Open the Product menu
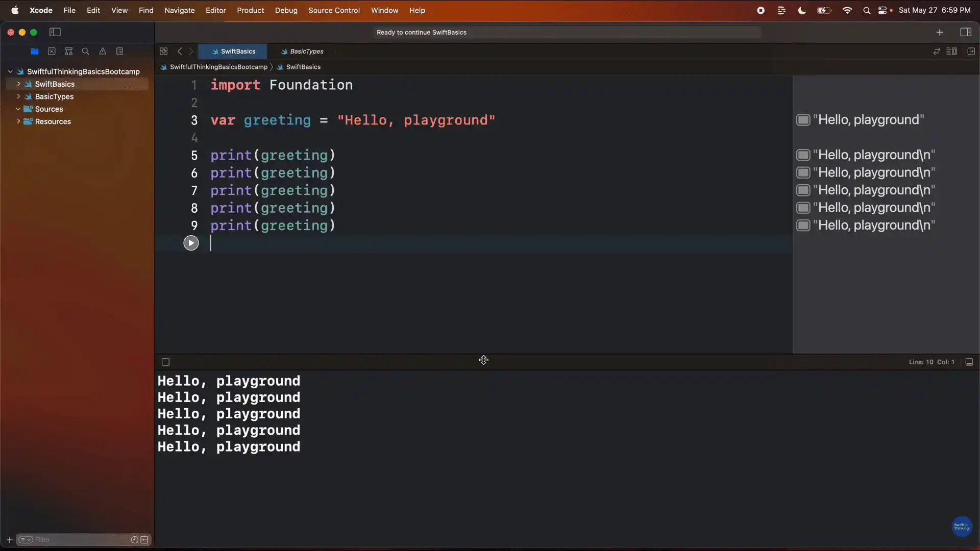Image resolution: width=980 pixels, height=551 pixels. 250,10
